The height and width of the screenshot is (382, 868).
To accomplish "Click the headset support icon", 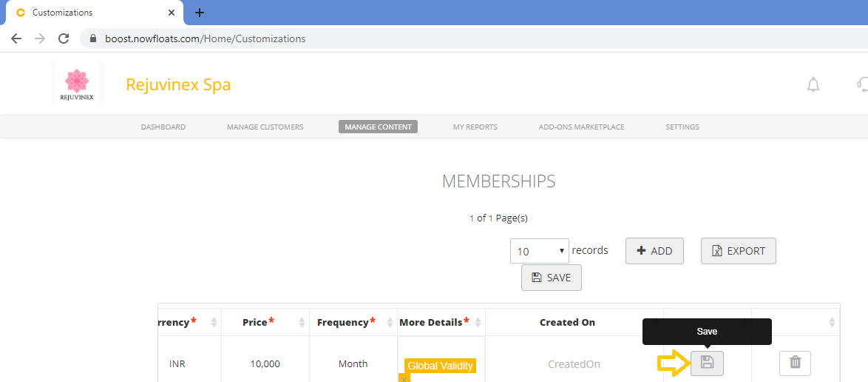I will pos(863,85).
